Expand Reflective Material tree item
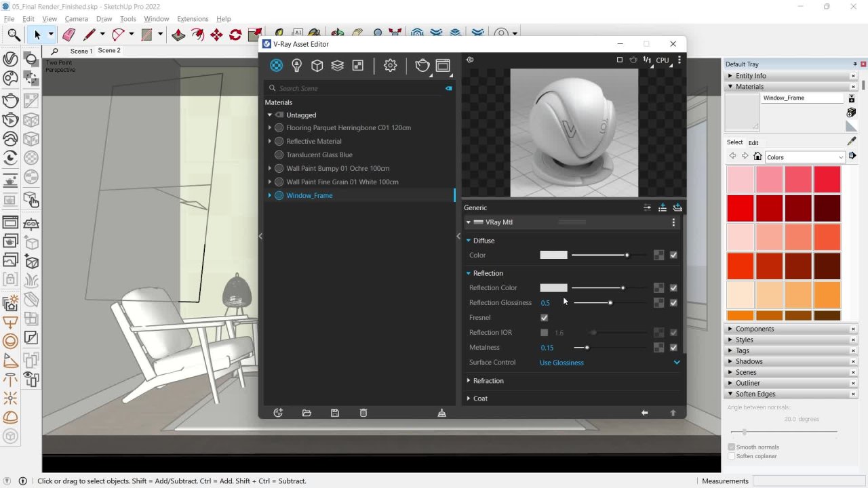This screenshot has height=488, width=868. [270, 141]
